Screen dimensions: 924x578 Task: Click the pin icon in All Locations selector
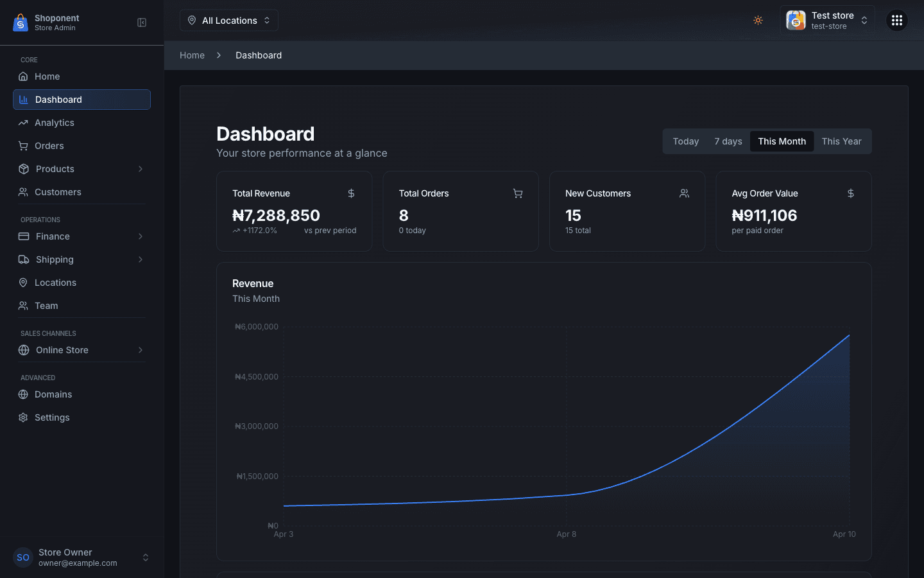pyautogui.click(x=192, y=21)
